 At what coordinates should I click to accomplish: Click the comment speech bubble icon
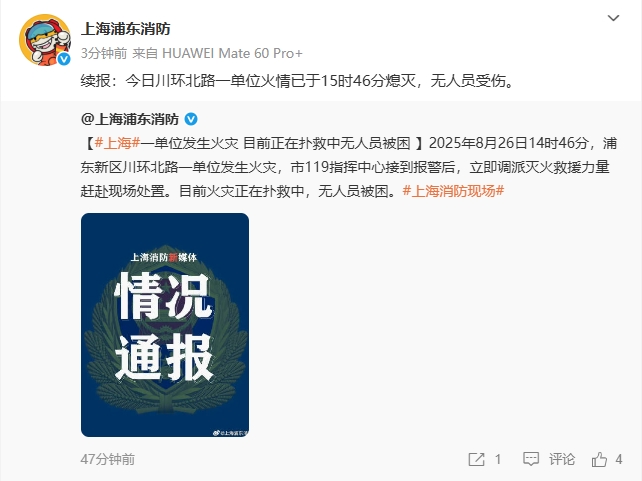click(531, 459)
